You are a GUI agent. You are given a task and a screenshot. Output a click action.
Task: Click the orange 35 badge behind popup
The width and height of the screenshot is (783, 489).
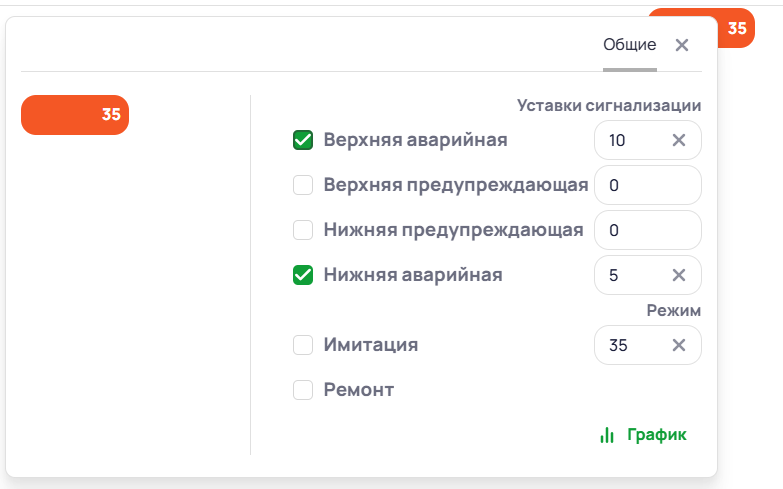(x=737, y=28)
